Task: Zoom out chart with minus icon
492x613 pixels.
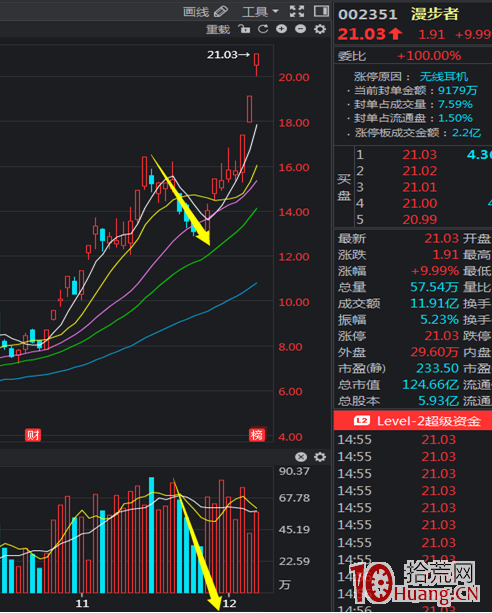Action: (300, 29)
